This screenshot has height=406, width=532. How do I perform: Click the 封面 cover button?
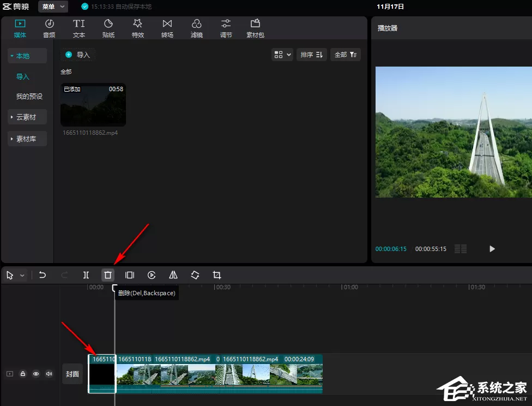72,374
